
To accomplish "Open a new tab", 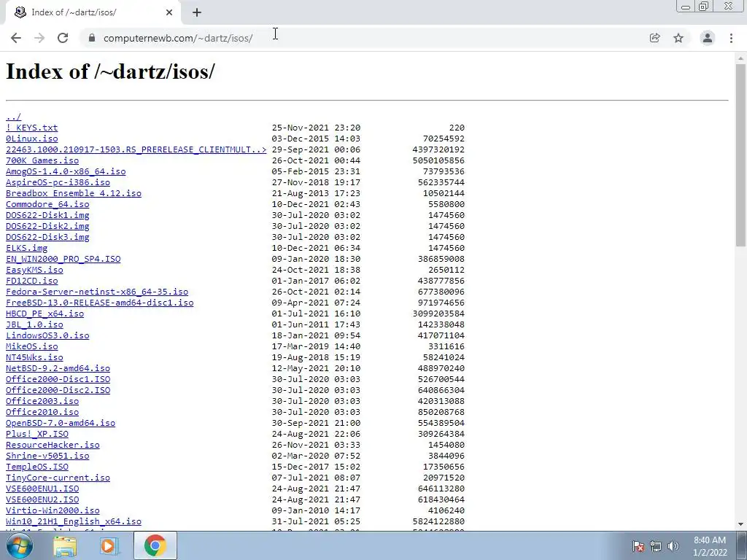I will point(197,12).
